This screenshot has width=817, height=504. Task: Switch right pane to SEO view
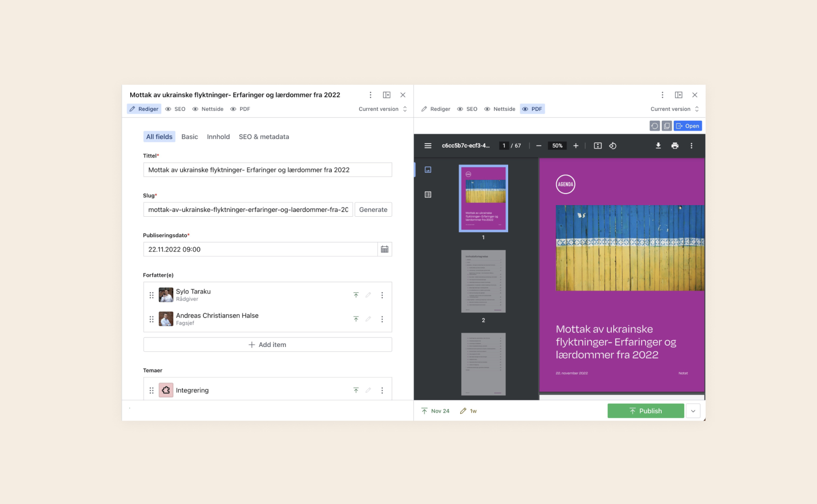tap(467, 109)
